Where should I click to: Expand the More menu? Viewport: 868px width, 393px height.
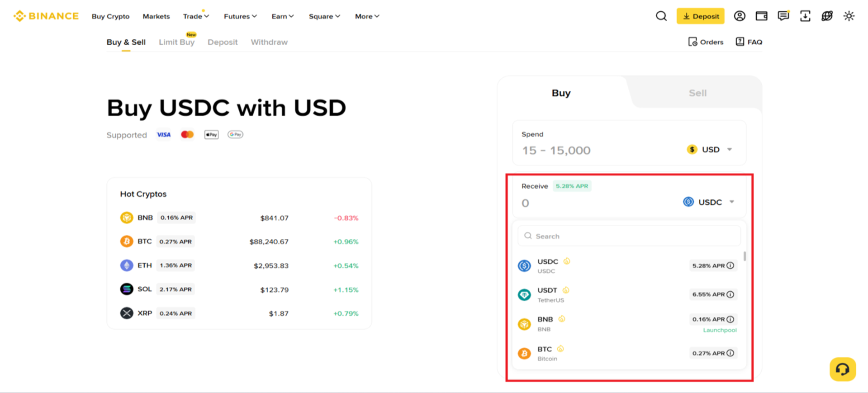[x=367, y=16]
